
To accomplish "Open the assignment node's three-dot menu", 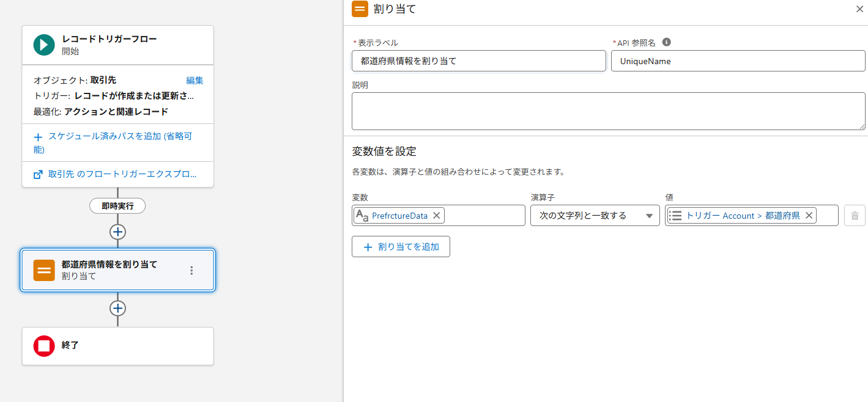I will click(x=191, y=270).
